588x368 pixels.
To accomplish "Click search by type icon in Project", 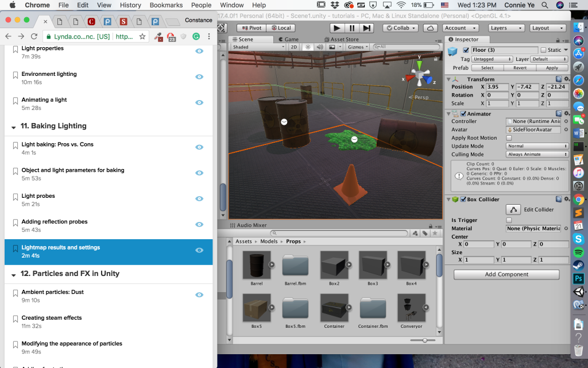I will [415, 233].
